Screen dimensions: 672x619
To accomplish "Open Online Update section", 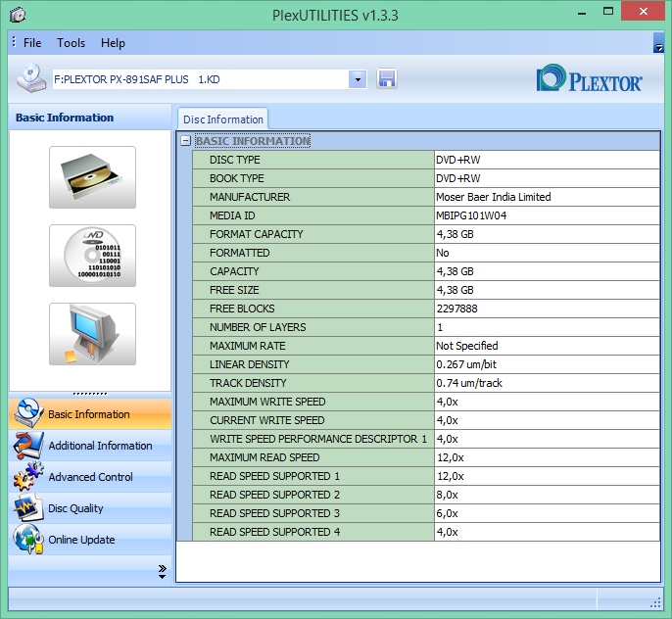I will 90,540.
